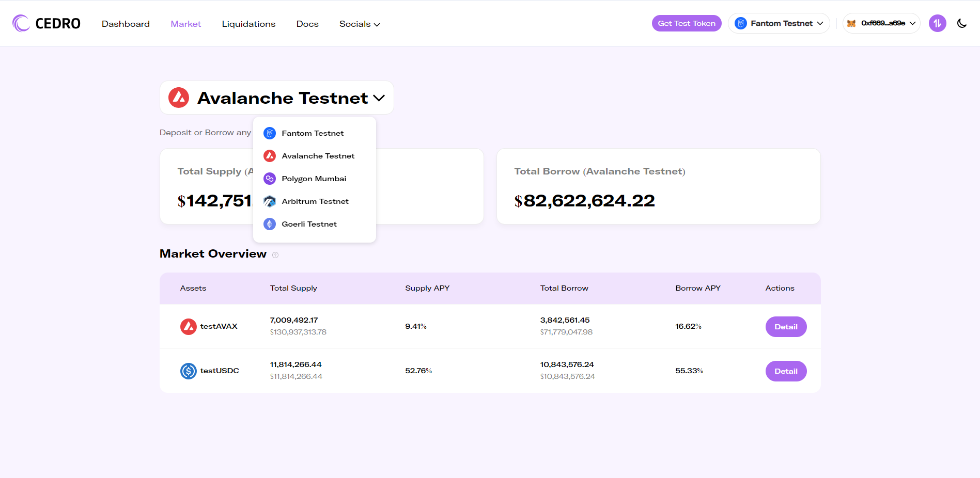
Task: Click the Actions column header
Action: (x=780, y=288)
